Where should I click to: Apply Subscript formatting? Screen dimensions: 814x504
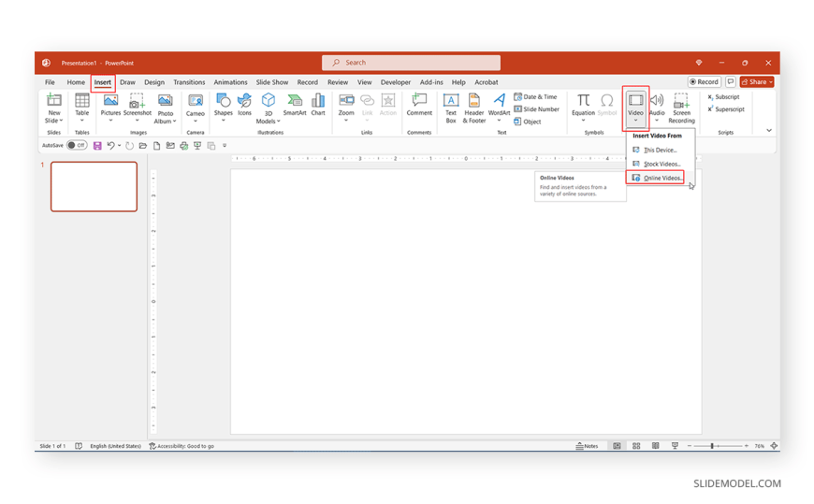coord(723,97)
